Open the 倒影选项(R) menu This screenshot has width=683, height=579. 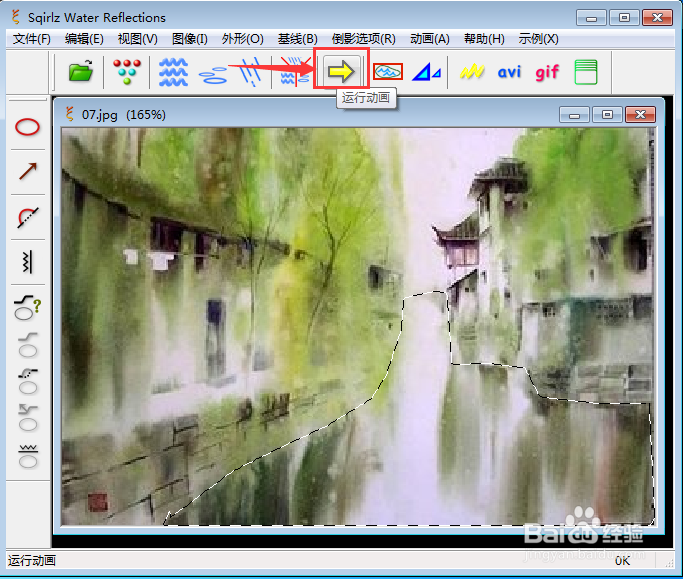point(364,39)
